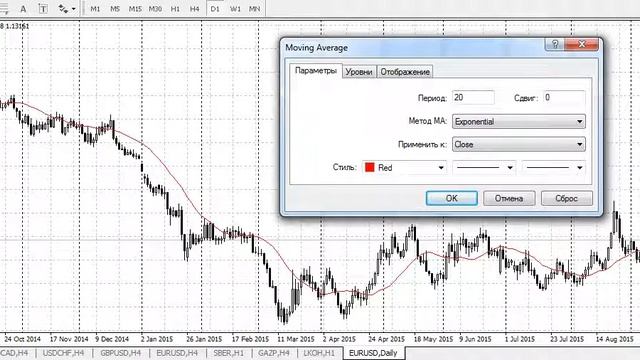The image size is (640, 360).
Task: Select the D1 daily timeframe button
Action: [x=215, y=9]
